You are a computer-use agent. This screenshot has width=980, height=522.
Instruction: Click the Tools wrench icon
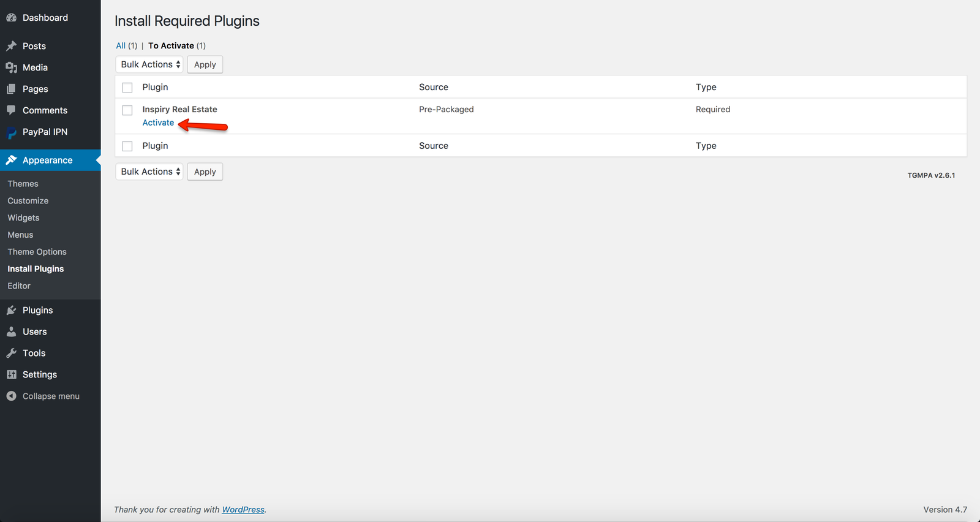click(x=11, y=353)
